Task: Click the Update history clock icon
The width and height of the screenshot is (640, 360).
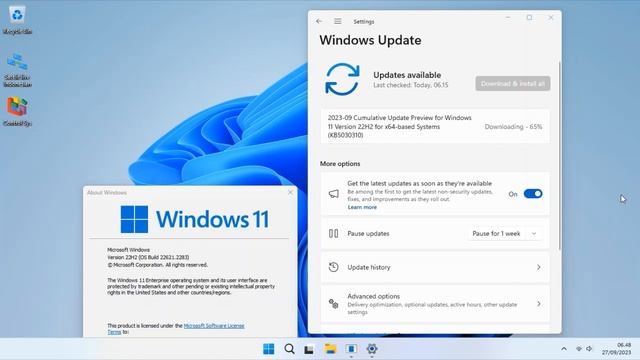Action: (333, 267)
